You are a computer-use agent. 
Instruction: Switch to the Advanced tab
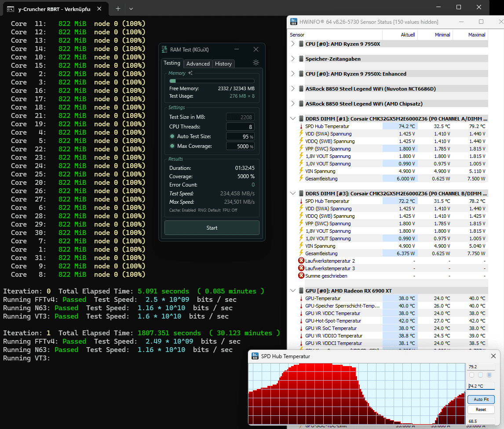[198, 64]
